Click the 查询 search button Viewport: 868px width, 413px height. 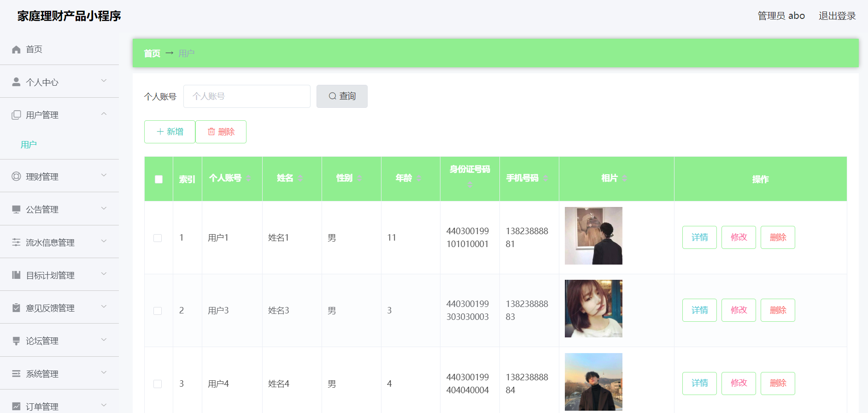pos(342,96)
